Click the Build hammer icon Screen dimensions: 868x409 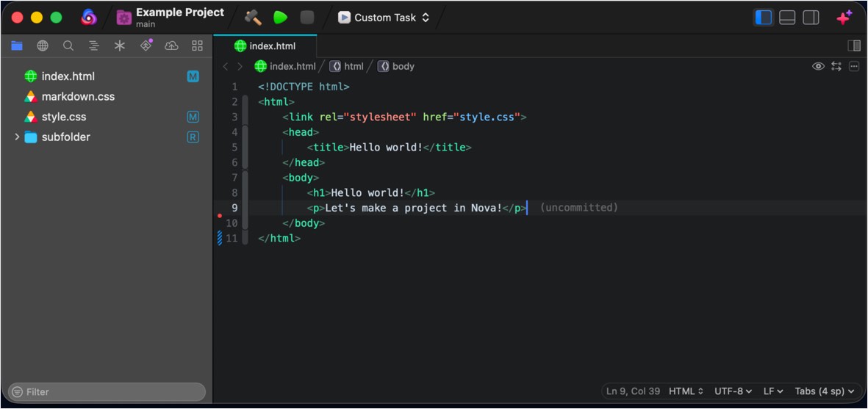(x=253, y=17)
